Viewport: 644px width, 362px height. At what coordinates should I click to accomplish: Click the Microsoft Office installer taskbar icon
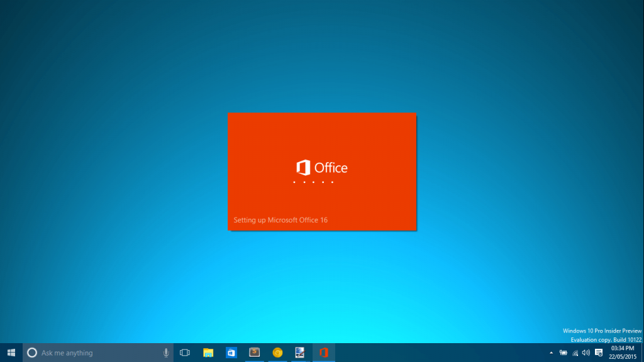click(323, 353)
